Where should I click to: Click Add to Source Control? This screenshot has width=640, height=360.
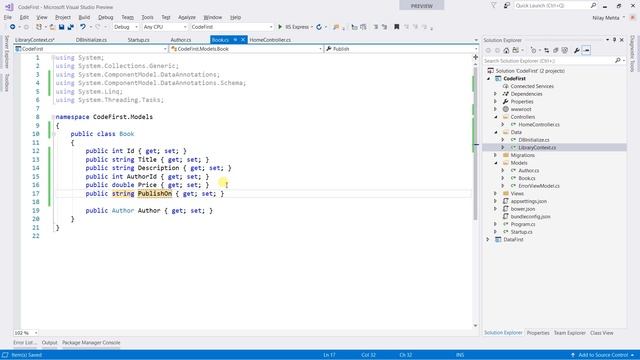(x=603, y=355)
